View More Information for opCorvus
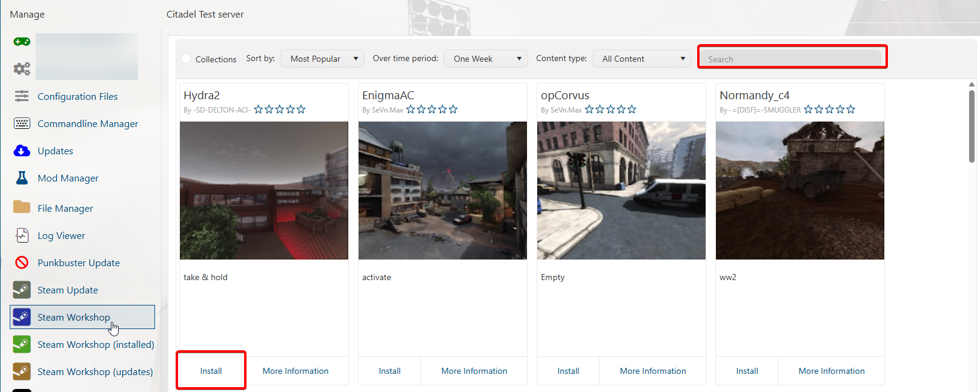Screen dimensions: 980x392 [652, 371]
